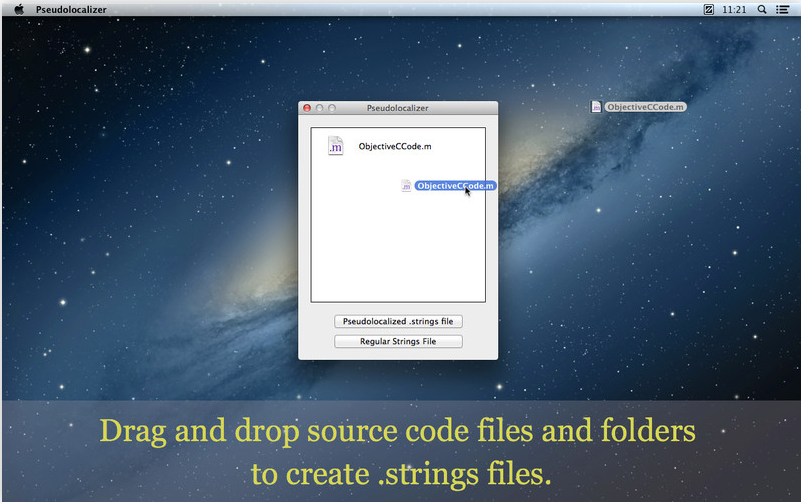
Task: Select ObjectiveCCode.m row text in list
Action: tap(395, 147)
